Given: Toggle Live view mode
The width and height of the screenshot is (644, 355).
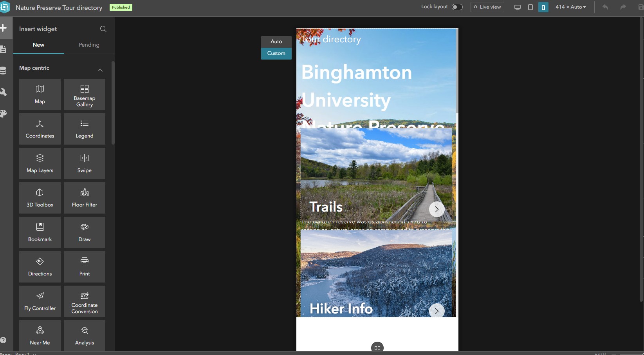Looking at the screenshot, I should tap(487, 7).
